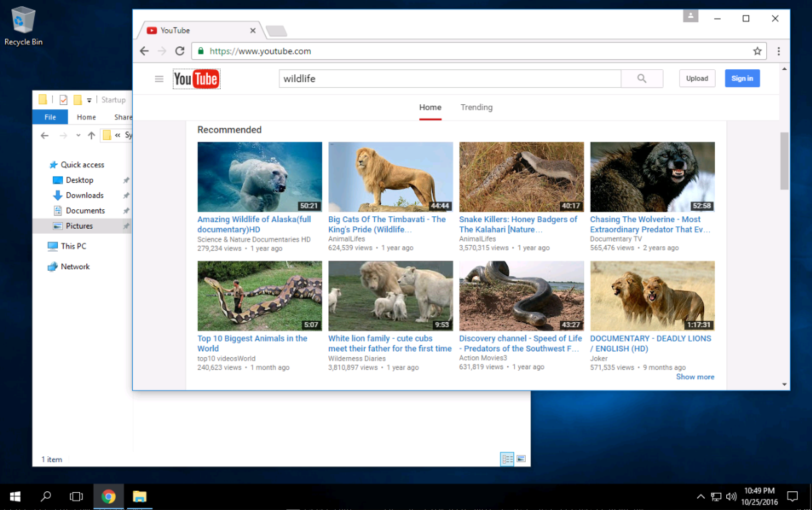Open the Amazing Wildlife of Alaska thumbnail
Viewport: 812px width, 510px height.
260,177
